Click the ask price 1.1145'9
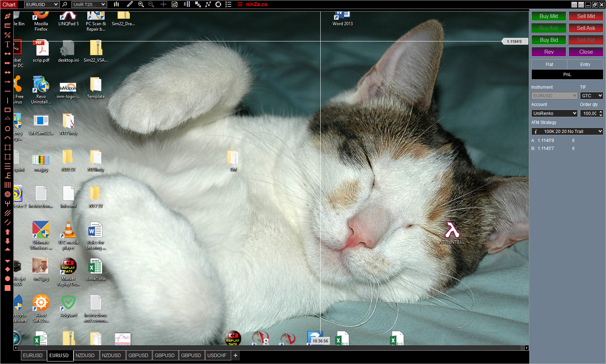The image size is (606, 364). [546, 141]
